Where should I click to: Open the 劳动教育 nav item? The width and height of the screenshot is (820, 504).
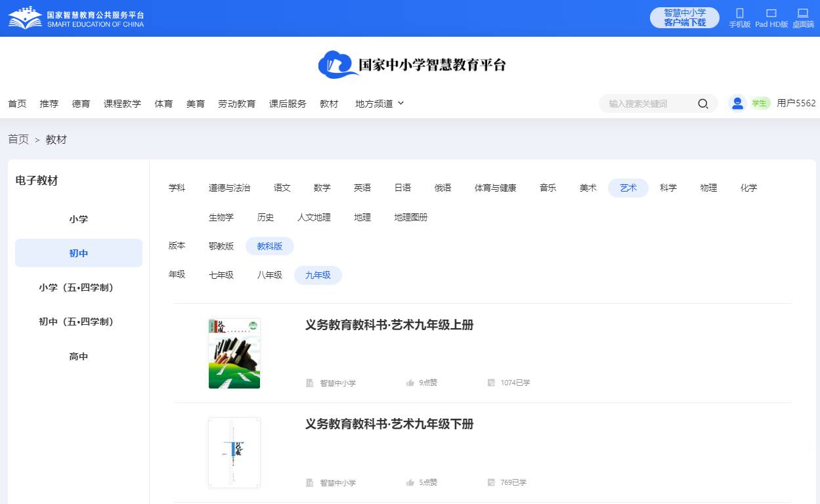click(237, 104)
